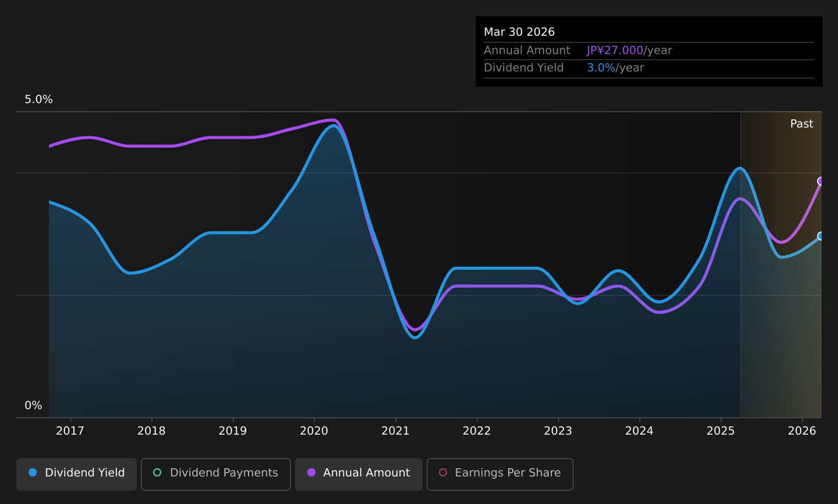Click the JP¥27.000/year tooltip value
Image resolution: width=838 pixels, height=504 pixels.
(x=629, y=51)
